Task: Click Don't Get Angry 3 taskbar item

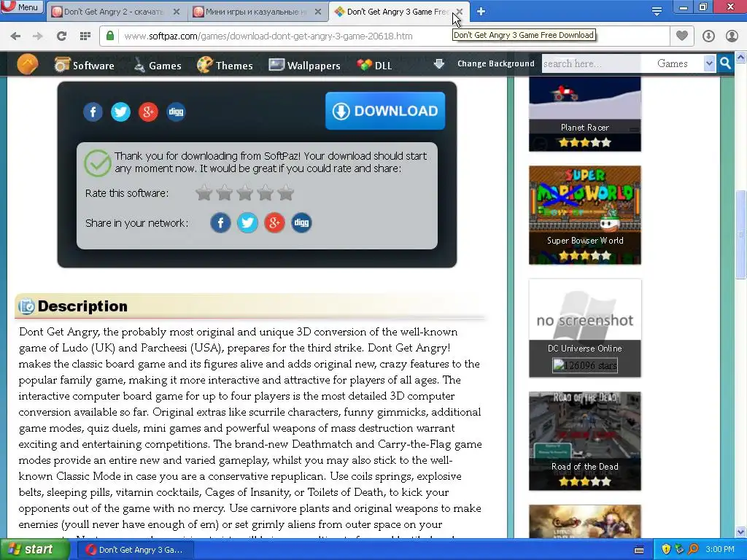Action: coord(135,550)
